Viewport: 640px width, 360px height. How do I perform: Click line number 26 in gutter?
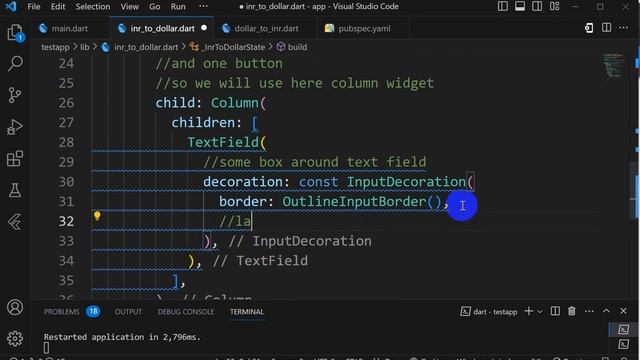pyautogui.click(x=66, y=103)
